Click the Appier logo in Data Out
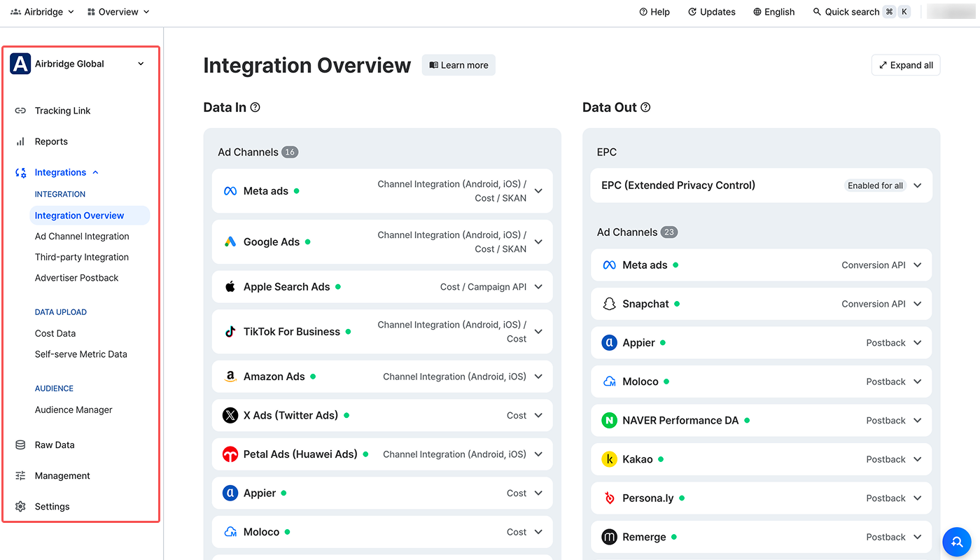 point(609,343)
